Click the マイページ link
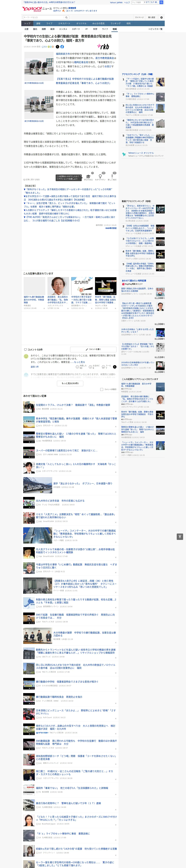Screen dimensions: 186x868 [139, 17]
